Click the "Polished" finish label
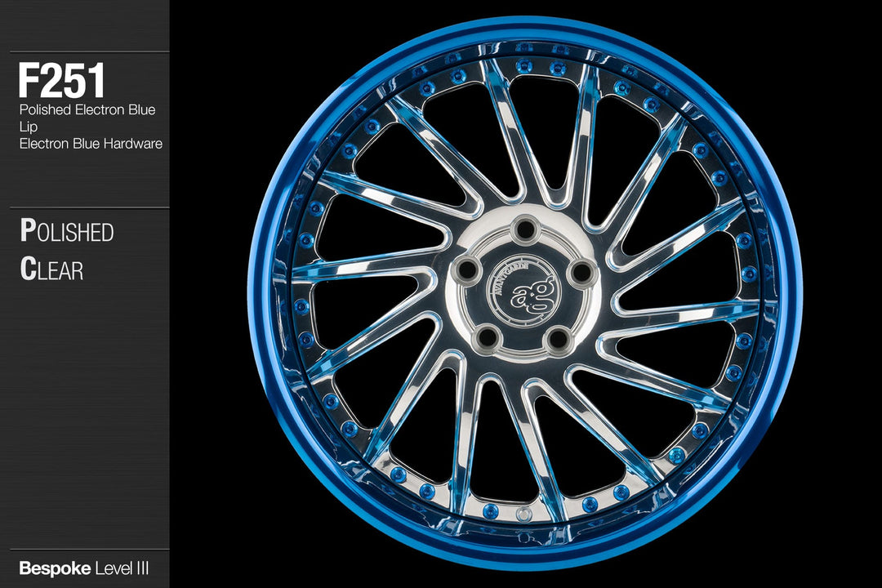882x588 pixels. pyautogui.click(x=67, y=232)
